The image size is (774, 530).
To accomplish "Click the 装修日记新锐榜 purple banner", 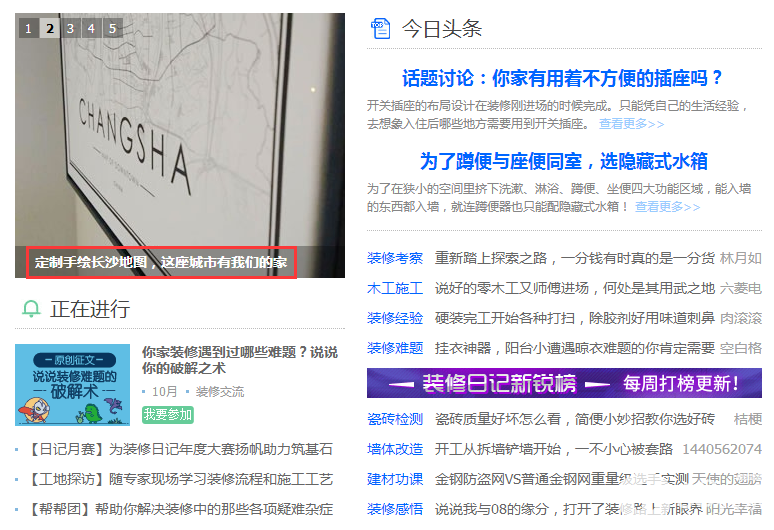I will (x=564, y=383).
